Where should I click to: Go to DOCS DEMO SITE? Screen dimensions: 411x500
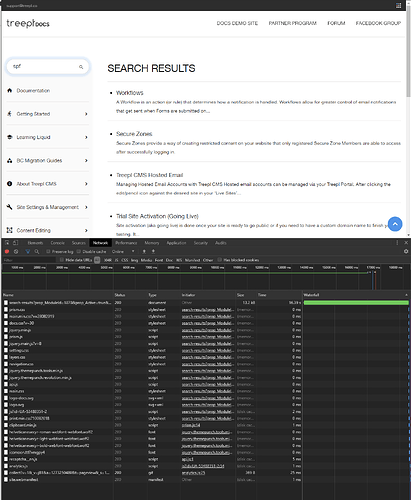pos(237,23)
